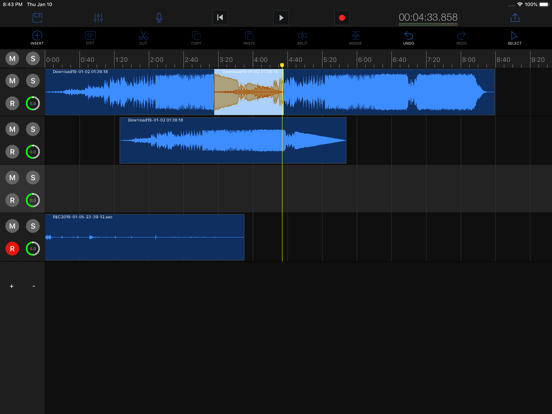Solo the fourth REC track
Viewport: 552px width, 414px height.
click(x=33, y=226)
